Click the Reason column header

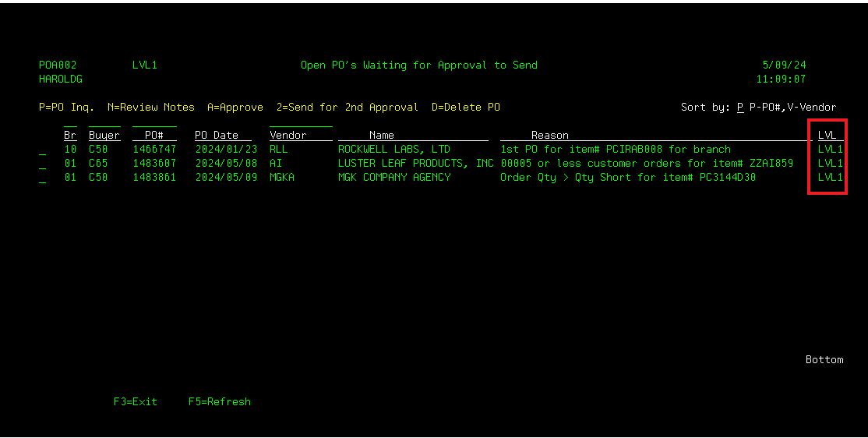(x=550, y=136)
